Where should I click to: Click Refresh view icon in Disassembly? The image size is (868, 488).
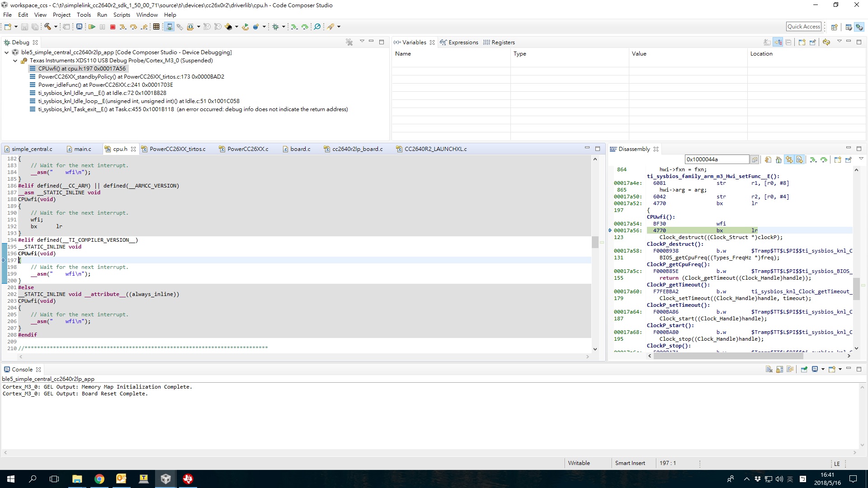[x=768, y=160]
